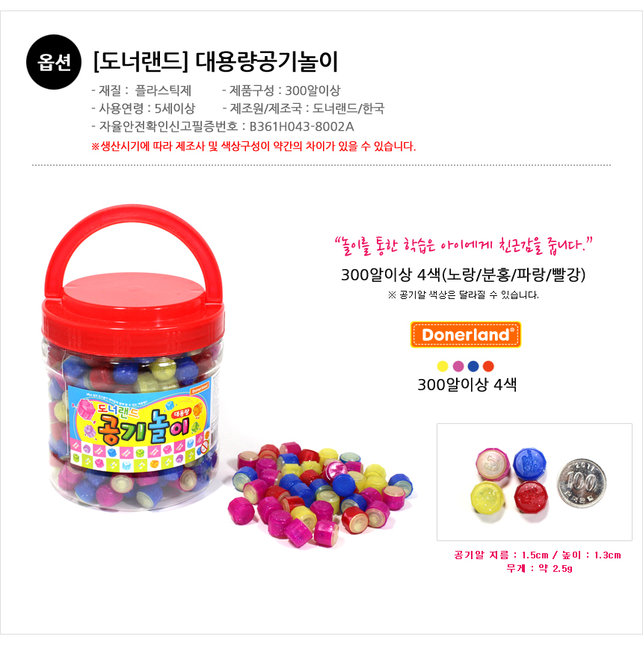
Task: Click the safety certification number B361H043-8002A
Action: pos(302,126)
